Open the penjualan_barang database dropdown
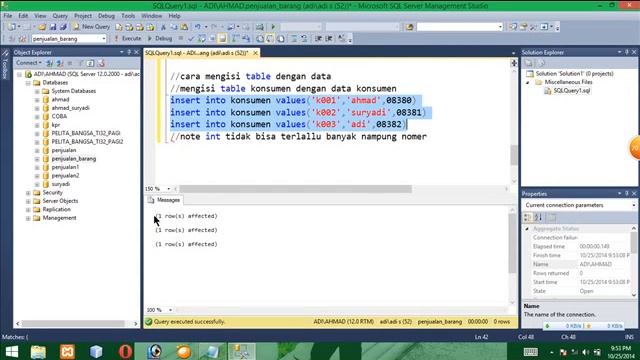640x360 pixels. click(104, 39)
